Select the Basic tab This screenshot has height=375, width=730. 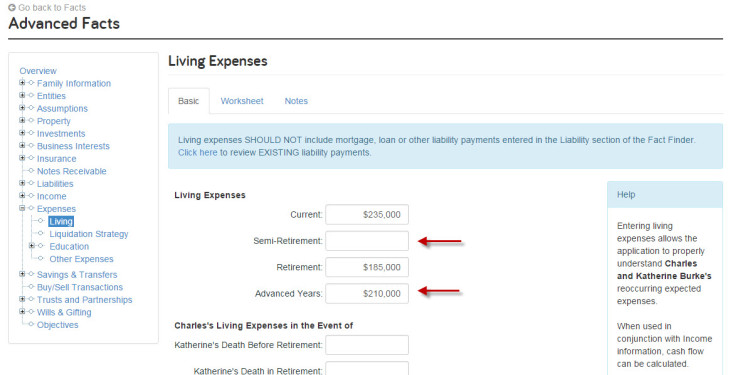coord(189,101)
